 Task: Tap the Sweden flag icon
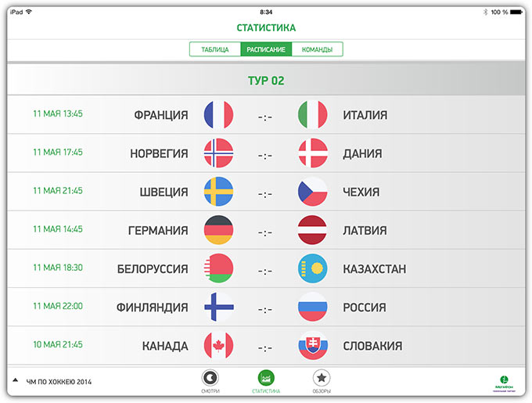[x=218, y=191]
